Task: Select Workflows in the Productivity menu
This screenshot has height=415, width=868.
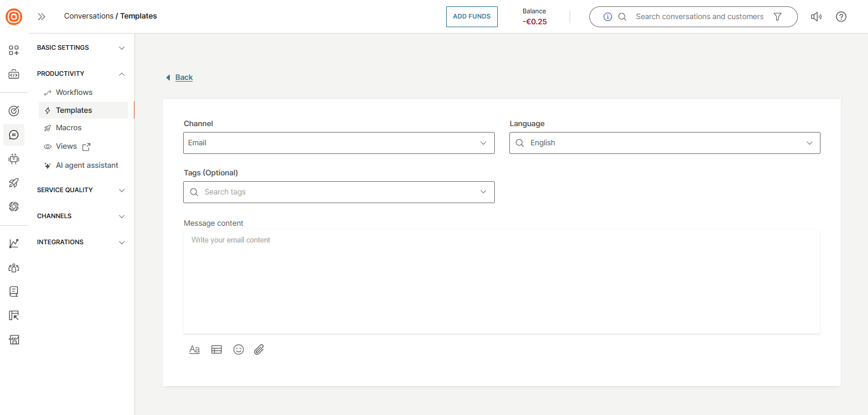Action: (x=74, y=93)
